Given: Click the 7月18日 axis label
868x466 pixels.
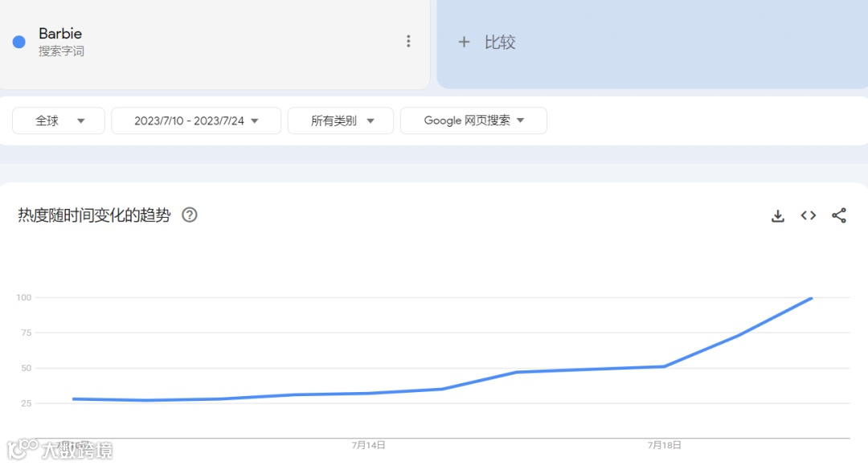Looking at the screenshot, I should 665,445.
